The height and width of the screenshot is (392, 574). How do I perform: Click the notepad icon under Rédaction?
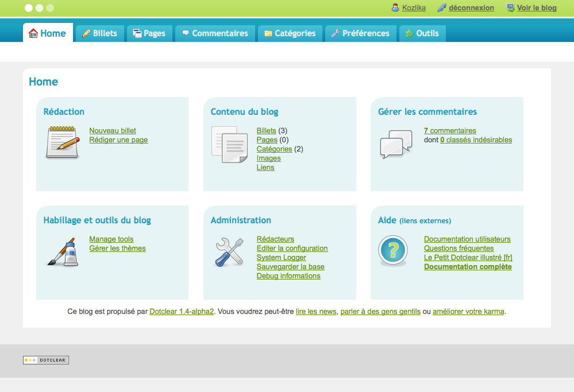[63, 142]
